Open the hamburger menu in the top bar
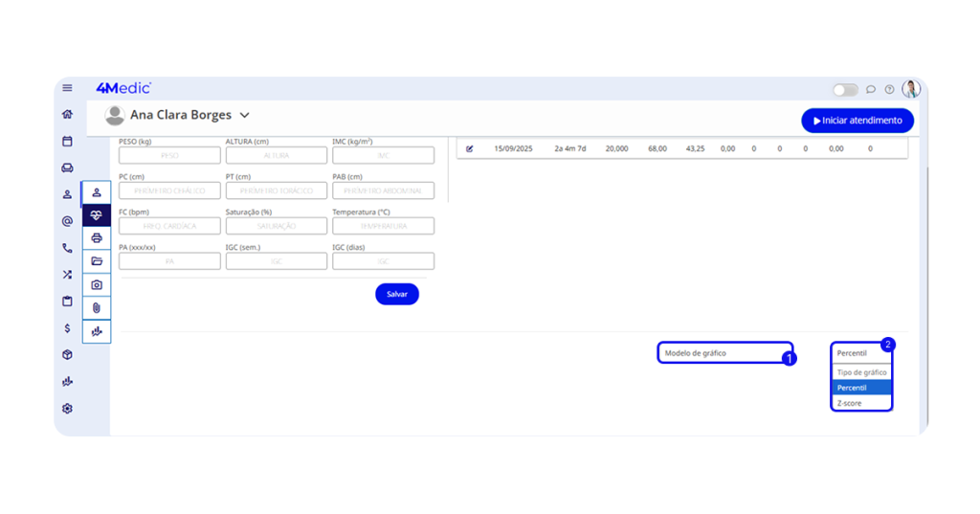This screenshot has height=514, width=980. (67, 88)
